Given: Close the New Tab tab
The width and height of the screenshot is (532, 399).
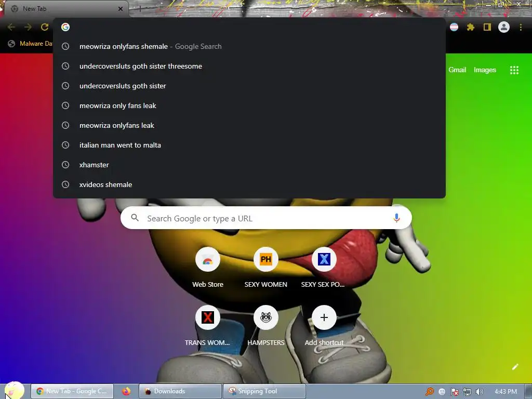Looking at the screenshot, I should [x=121, y=9].
